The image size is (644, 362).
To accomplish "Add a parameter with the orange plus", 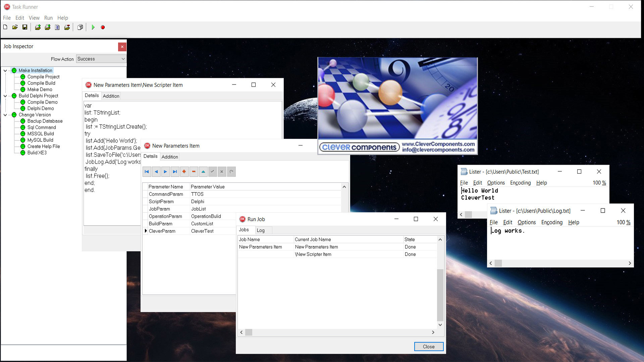I will coord(184,172).
